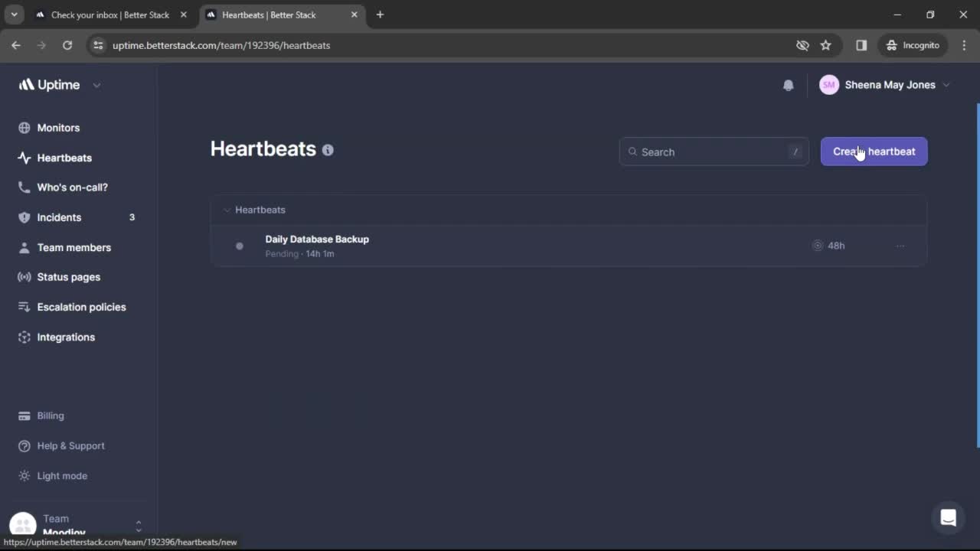Open Team members page
The width and height of the screenshot is (980, 551).
tap(73, 247)
